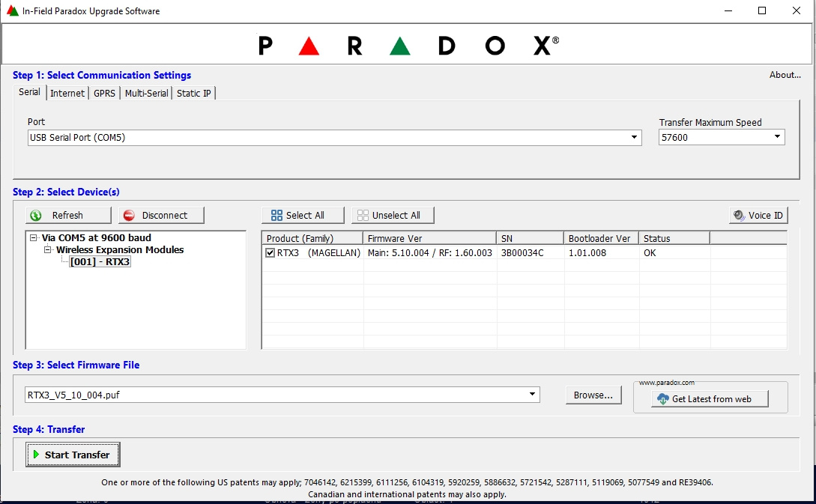Enable the RTX3 MAGELLAN row selection
Screen dimensions: 816x504
point(270,252)
